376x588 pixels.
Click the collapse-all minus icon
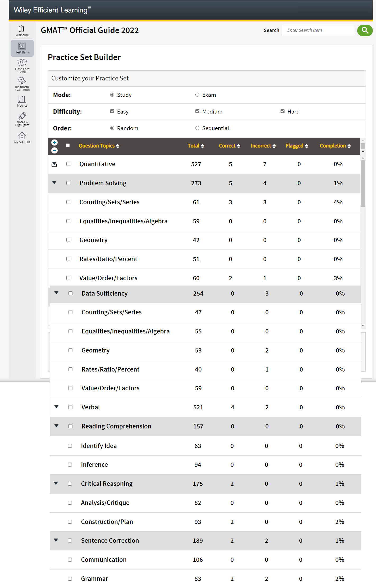pos(54,151)
